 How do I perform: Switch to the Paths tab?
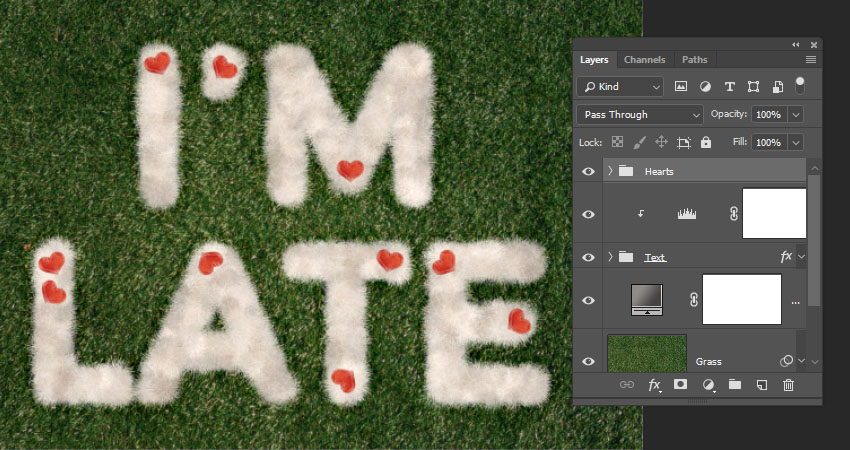694,60
